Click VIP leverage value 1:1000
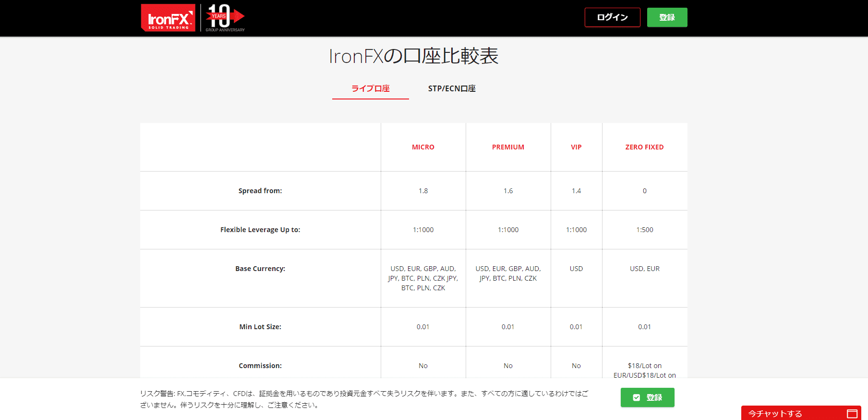Image resolution: width=868 pixels, height=420 pixels. pos(576,230)
